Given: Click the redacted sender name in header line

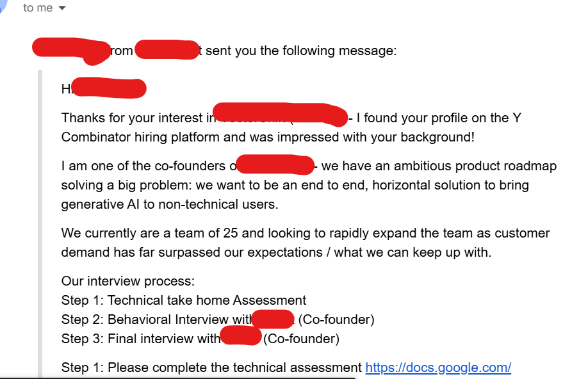Looking at the screenshot, I should (x=70, y=50).
